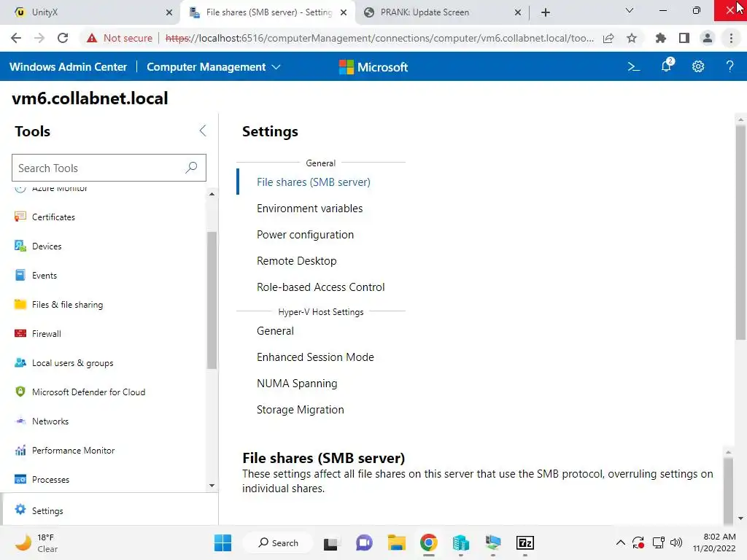Open the Computer Management dropdown

(214, 66)
